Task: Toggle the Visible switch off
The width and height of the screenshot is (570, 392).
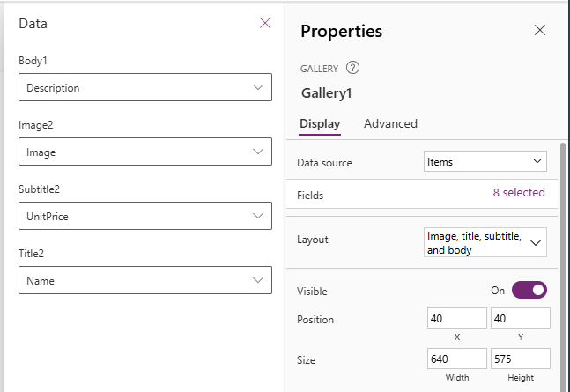Action: (x=529, y=290)
